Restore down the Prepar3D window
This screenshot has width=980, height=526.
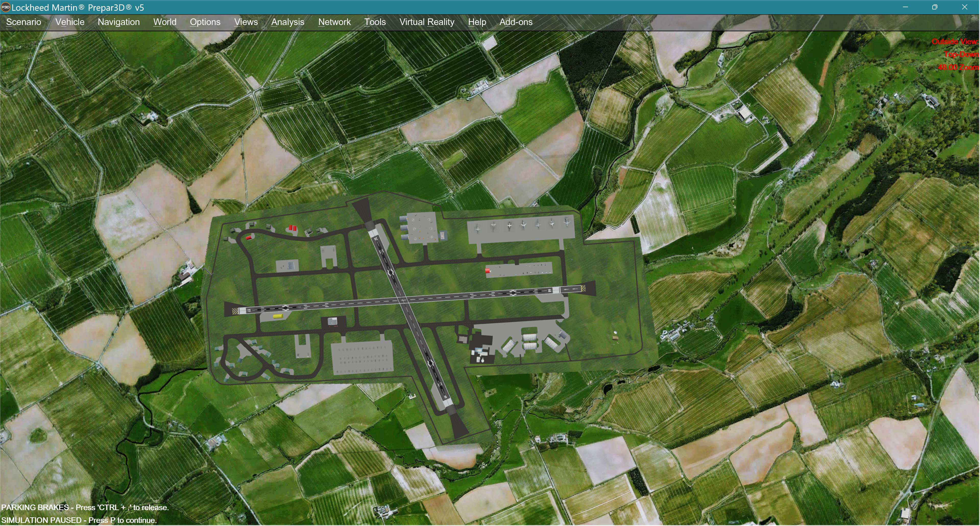tap(935, 7)
